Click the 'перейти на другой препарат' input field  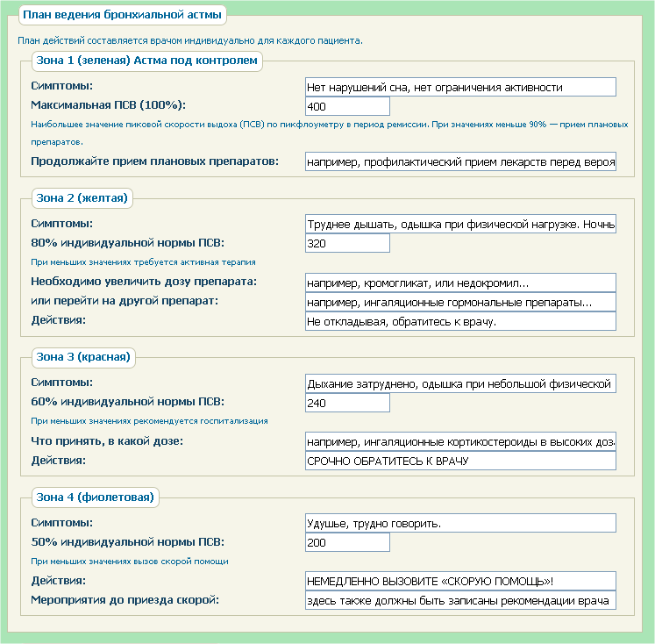tap(460, 302)
